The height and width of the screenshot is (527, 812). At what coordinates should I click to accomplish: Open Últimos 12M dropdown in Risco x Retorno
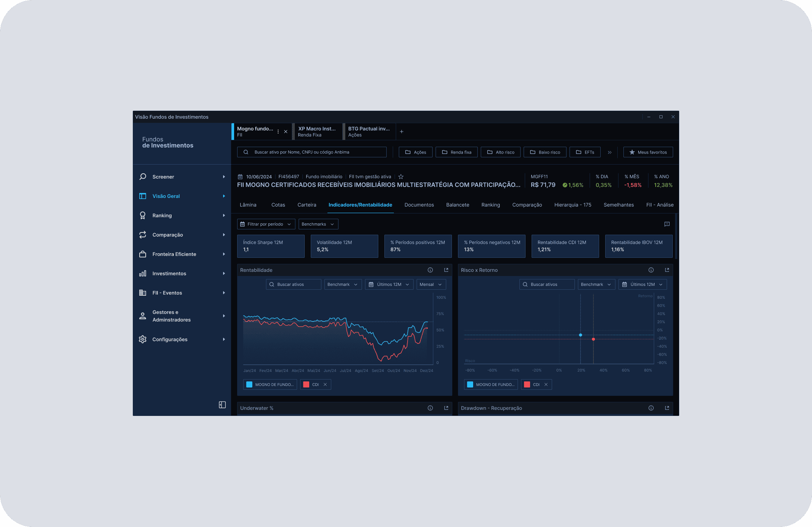point(642,284)
